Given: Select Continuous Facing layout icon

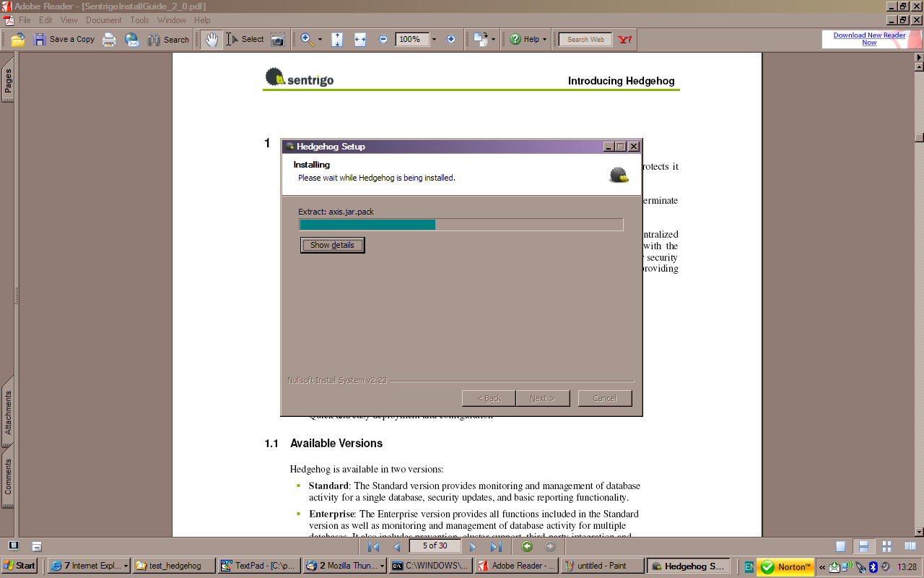Looking at the screenshot, I should click(887, 547).
